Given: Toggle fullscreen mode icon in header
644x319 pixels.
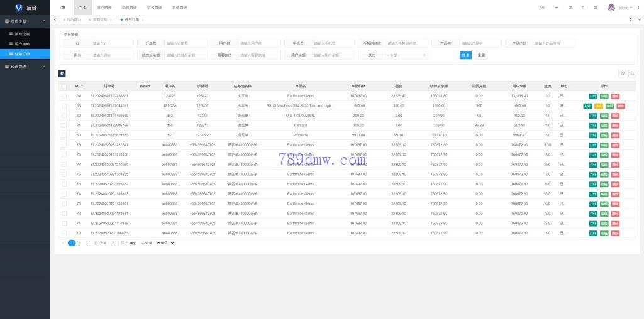Looking at the screenshot, I should point(597,8).
